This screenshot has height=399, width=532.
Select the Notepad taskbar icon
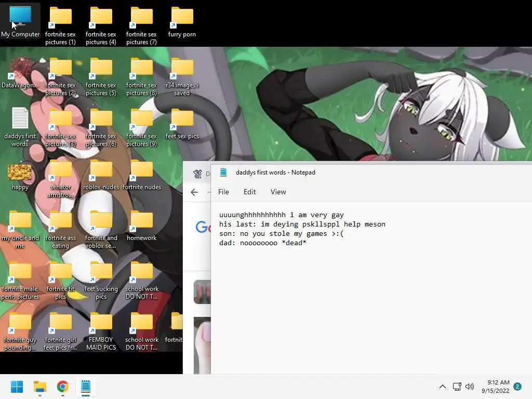tap(86, 387)
